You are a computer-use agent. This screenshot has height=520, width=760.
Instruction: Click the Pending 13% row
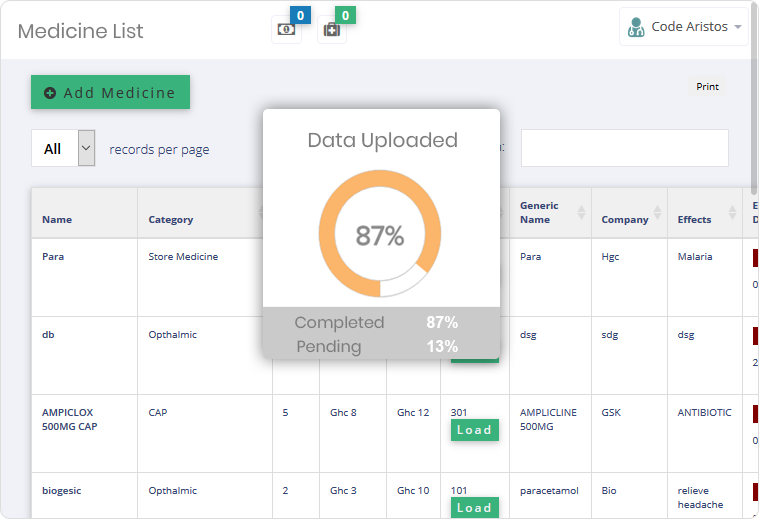point(377,346)
